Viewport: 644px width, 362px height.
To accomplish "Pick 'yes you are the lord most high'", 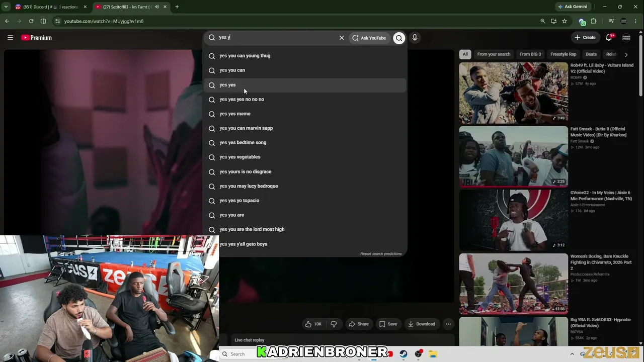I will 305,229.
